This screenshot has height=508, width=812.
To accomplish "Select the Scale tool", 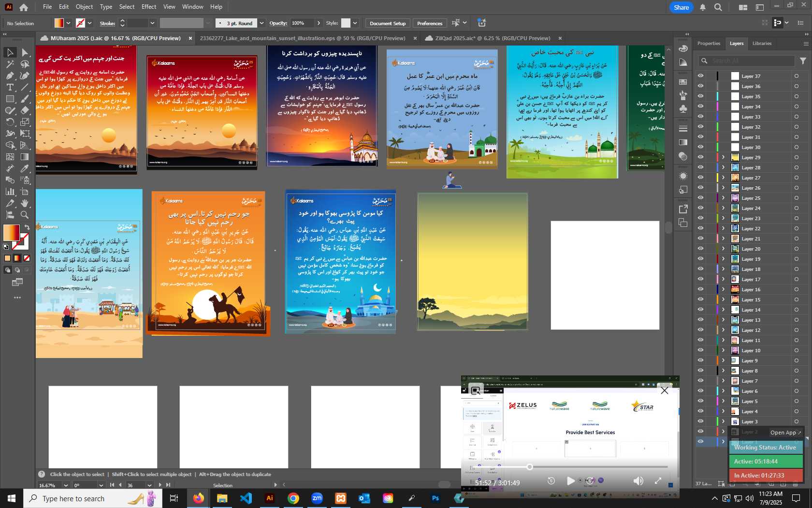I will [25, 122].
